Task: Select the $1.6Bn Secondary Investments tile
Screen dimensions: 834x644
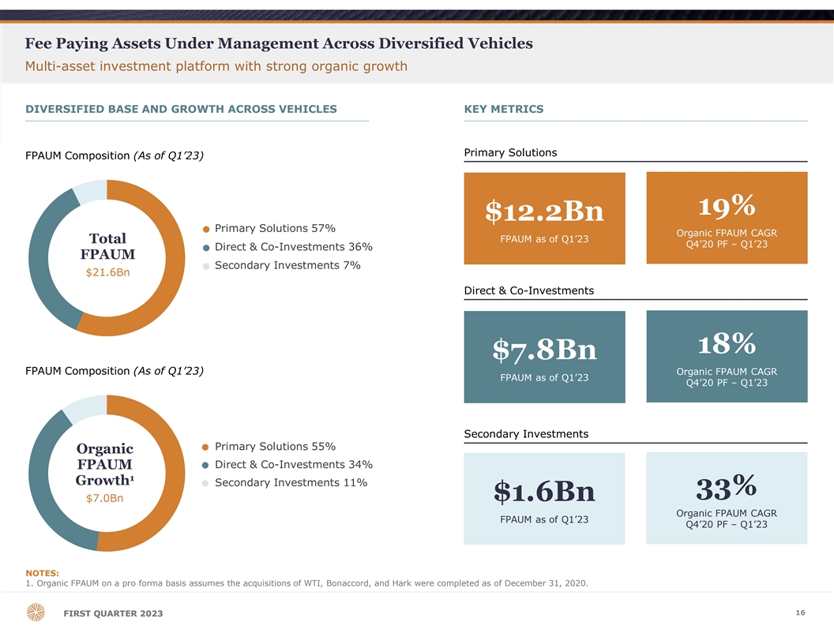Action: click(544, 498)
